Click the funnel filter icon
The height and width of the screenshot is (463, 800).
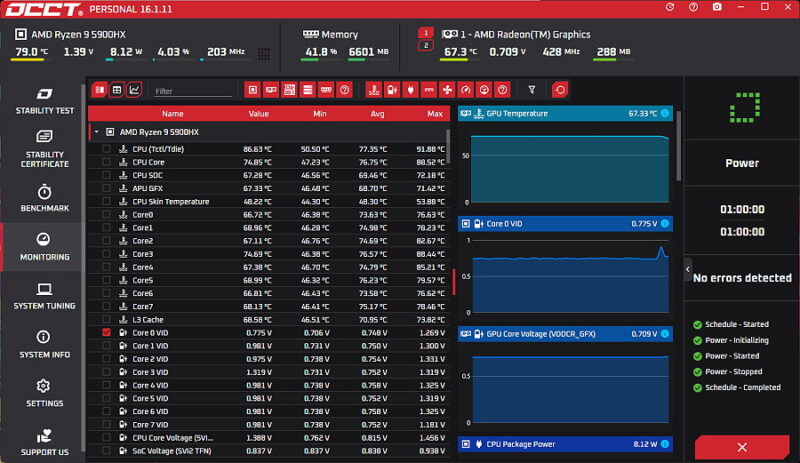(532, 90)
